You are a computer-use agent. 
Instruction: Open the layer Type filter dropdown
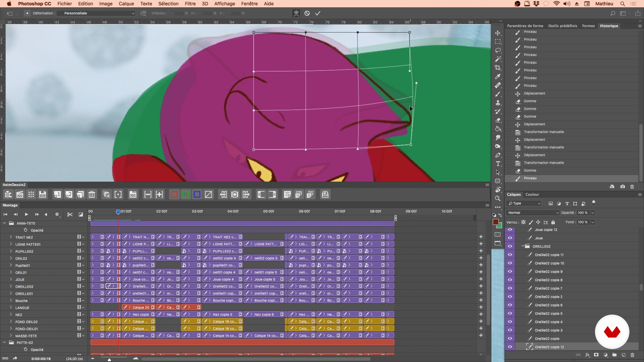(x=524, y=203)
